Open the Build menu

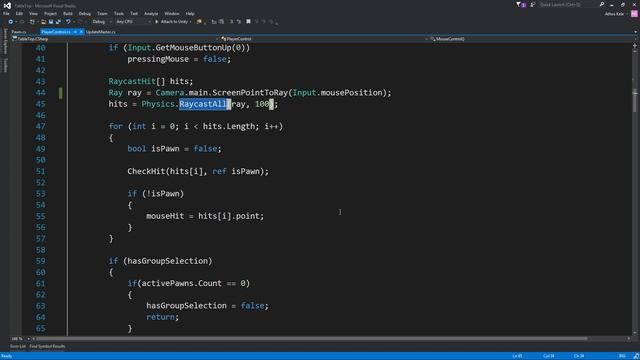coord(68,13)
